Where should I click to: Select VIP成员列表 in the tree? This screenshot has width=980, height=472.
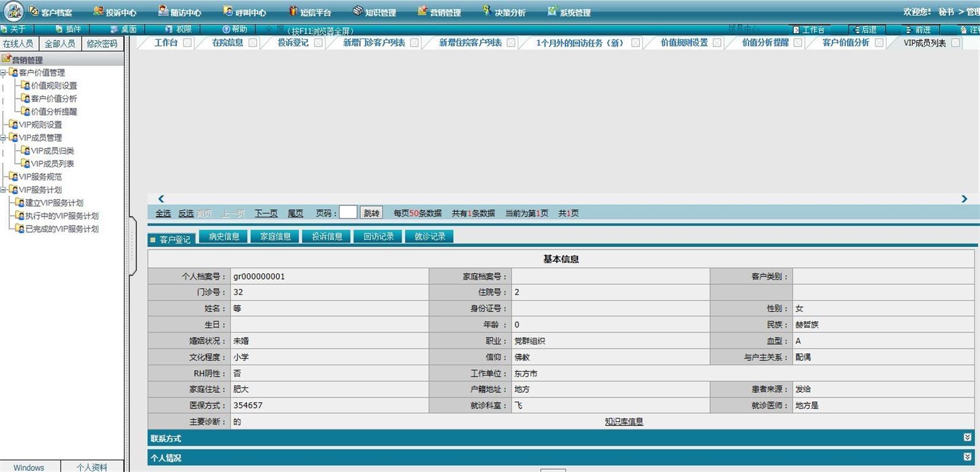tap(52, 164)
